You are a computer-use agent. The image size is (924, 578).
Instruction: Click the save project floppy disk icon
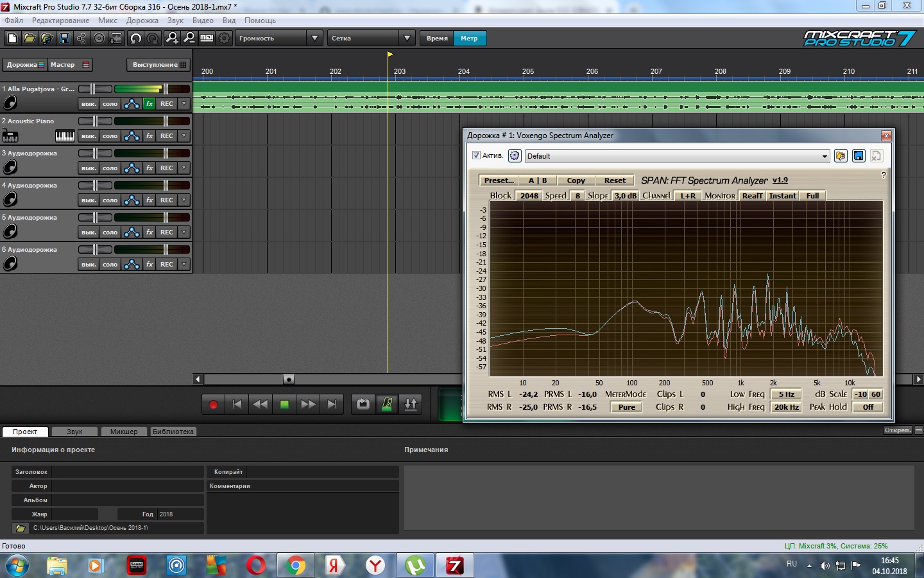click(64, 39)
